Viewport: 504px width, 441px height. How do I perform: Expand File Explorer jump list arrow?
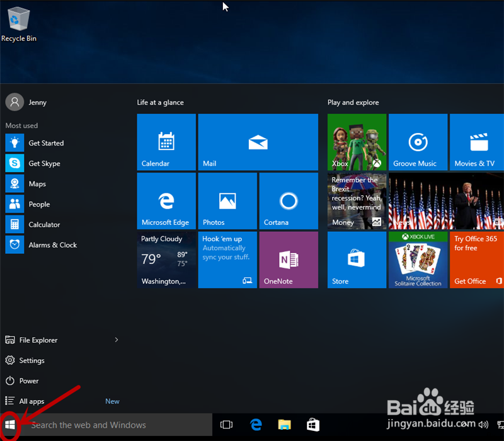point(117,340)
